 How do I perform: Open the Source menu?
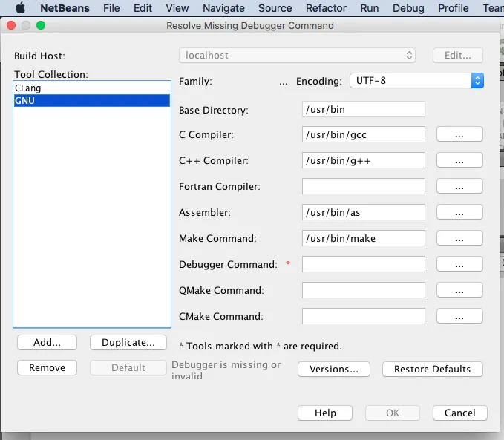point(275,8)
